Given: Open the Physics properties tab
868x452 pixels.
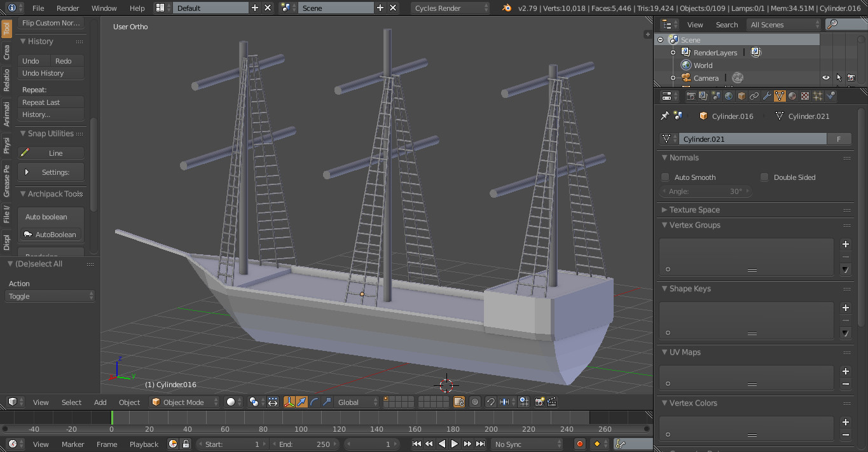Looking at the screenshot, I should [x=831, y=96].
